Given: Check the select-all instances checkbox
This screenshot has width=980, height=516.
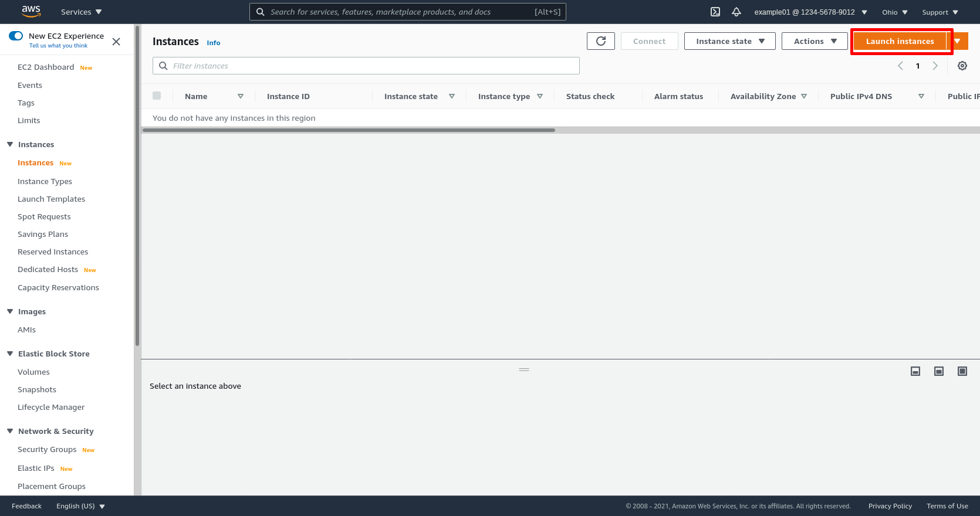Looking at the screenshot, I should [157, 96].
